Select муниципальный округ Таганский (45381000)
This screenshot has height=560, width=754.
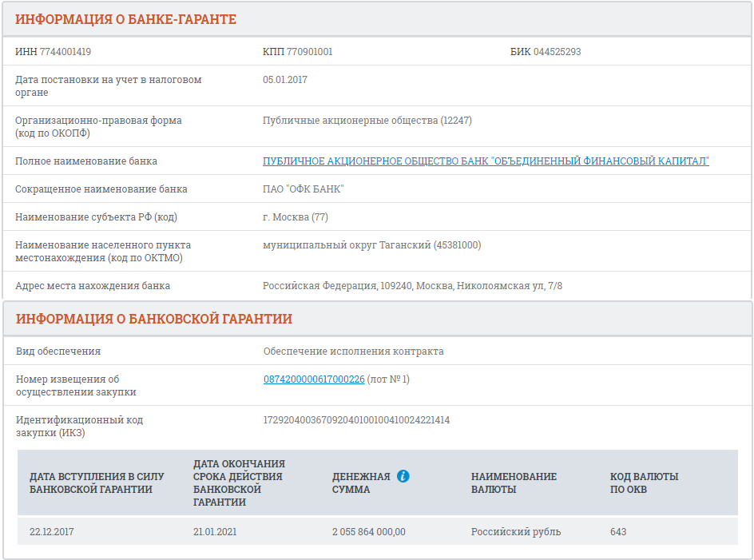371,245
